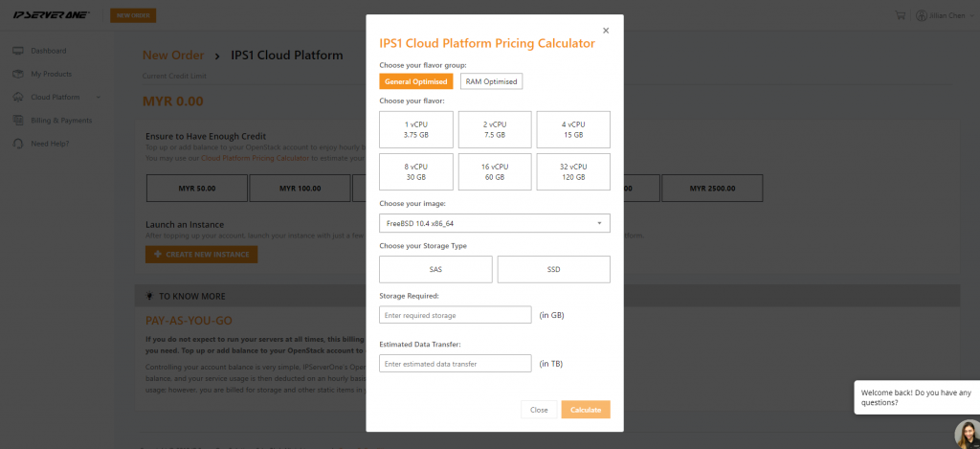
Task: Click the MYR 0.00 credit limit text
Action: tap(173, 101)
